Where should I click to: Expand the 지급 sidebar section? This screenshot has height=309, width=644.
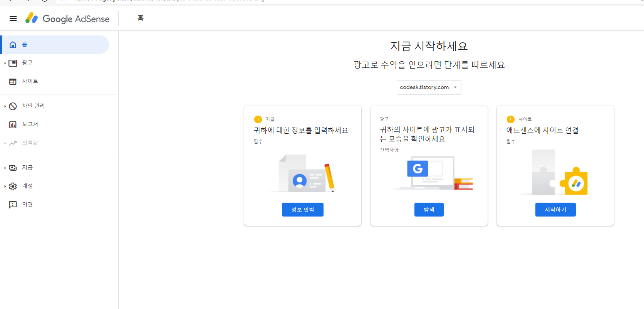pos(5,168)
